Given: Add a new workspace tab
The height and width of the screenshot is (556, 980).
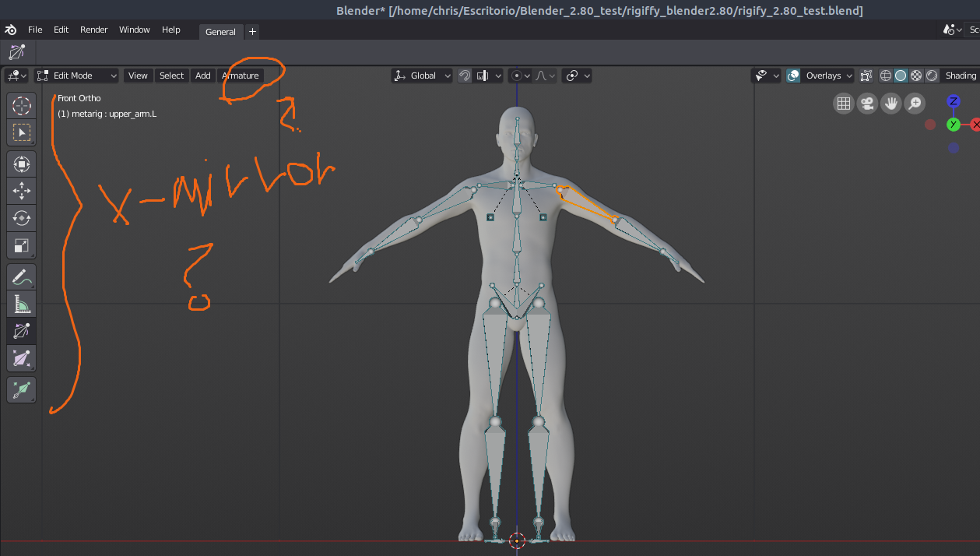Looking at the screenshot, I should (252, 32).
